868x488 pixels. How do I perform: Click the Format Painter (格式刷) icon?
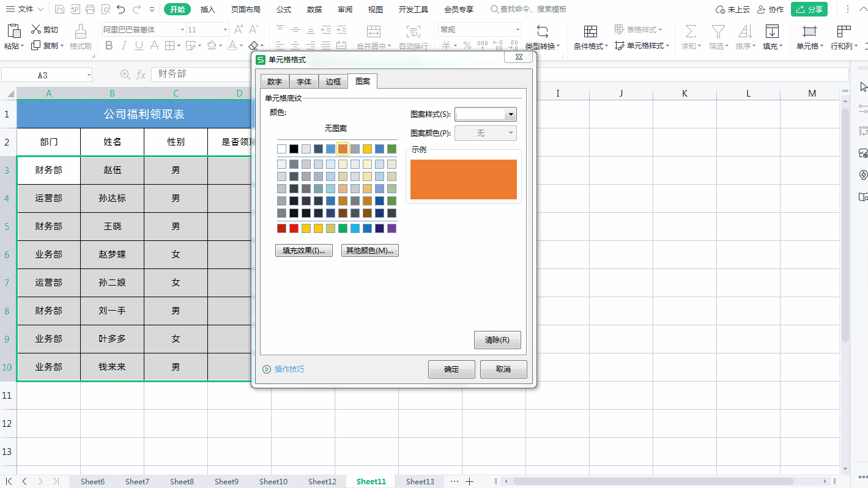tap(80, 31)
